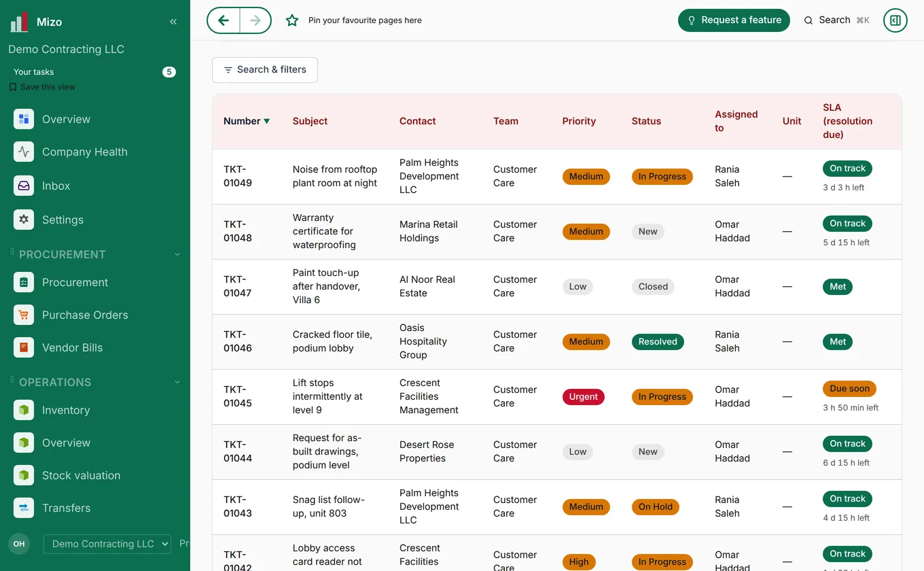Viewport: 924px width, 571px height.
Task: Go forward using the right arrow button
Action: (x=255, y=20)
